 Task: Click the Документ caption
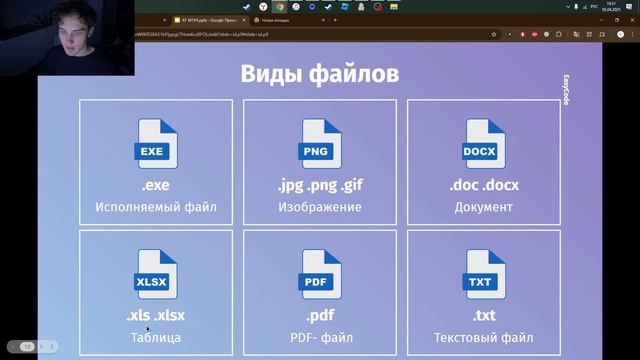coord(484,207)
